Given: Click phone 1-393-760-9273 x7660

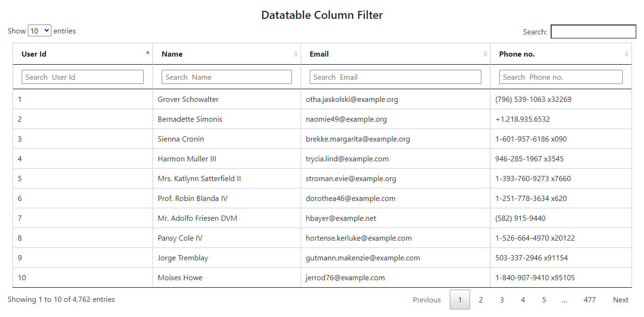Looking at the screenshot, I should [533, 179].
